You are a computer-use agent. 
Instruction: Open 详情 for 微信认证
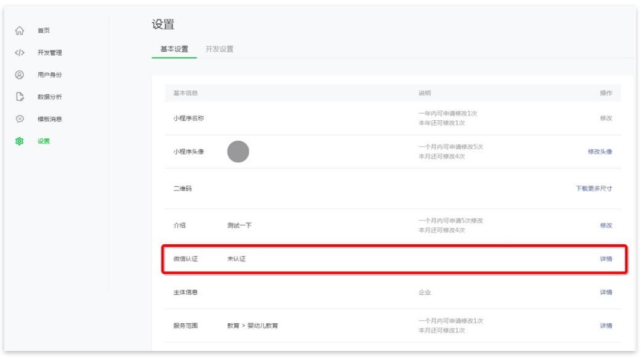tap(606, 259)
